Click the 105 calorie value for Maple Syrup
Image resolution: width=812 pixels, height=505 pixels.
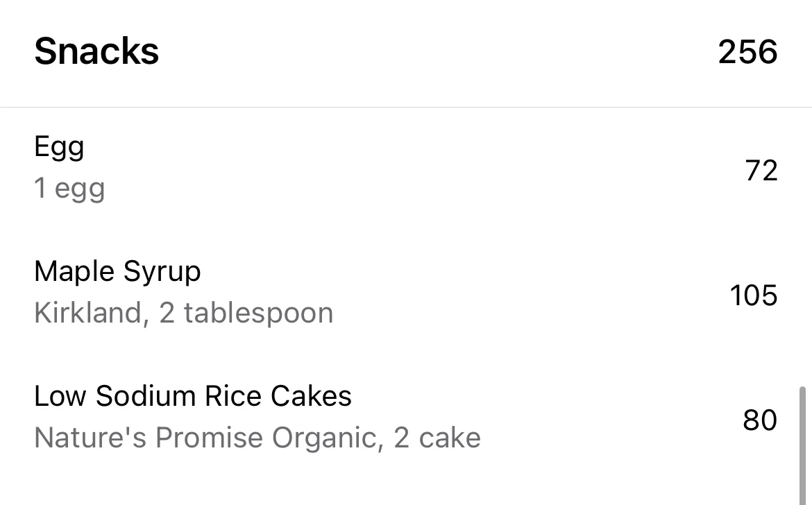(x=754, y=296)
